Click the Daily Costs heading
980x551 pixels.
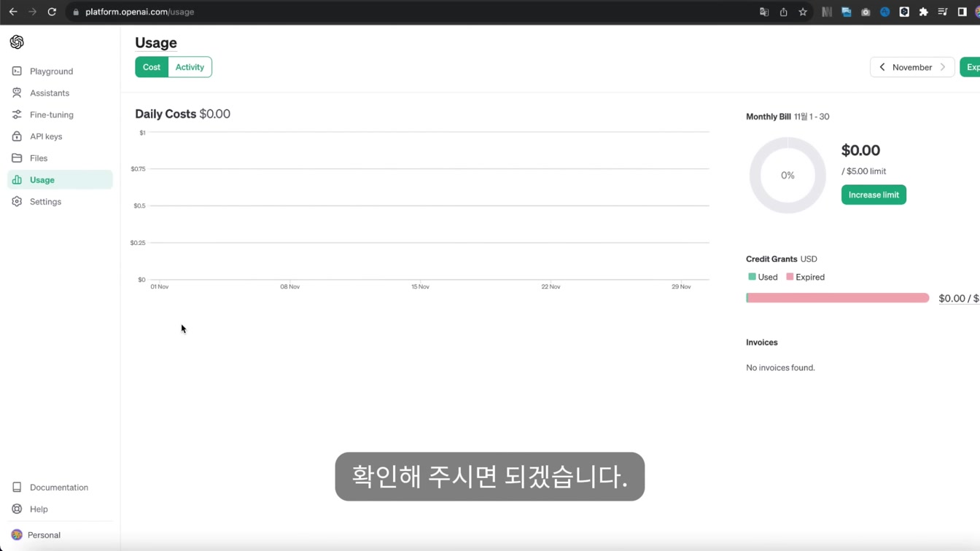pos(166,114)
